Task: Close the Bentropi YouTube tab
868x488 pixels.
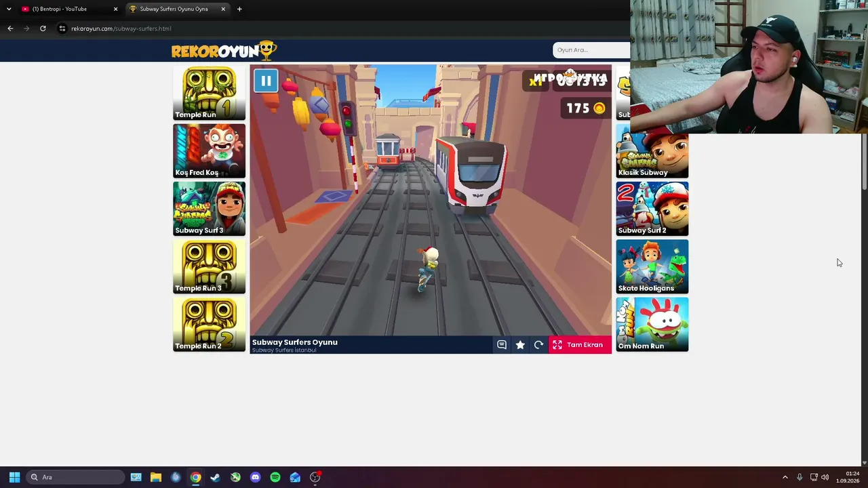Action: 115,9
